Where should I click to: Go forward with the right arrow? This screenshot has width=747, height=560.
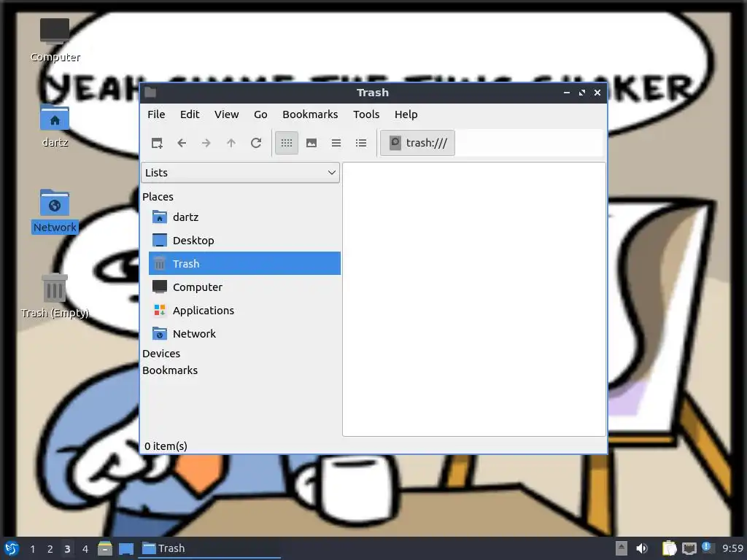[x=206, y=143]
